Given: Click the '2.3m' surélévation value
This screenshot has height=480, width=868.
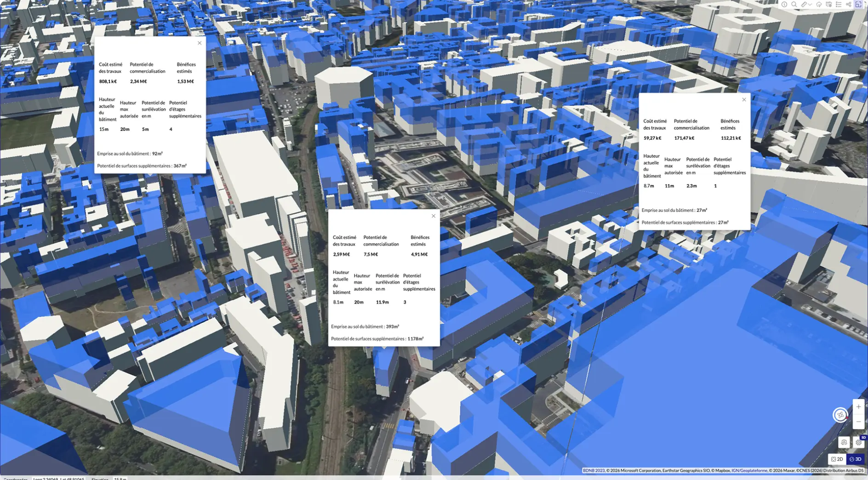Looking at the screenshot, I should [691, 186].
